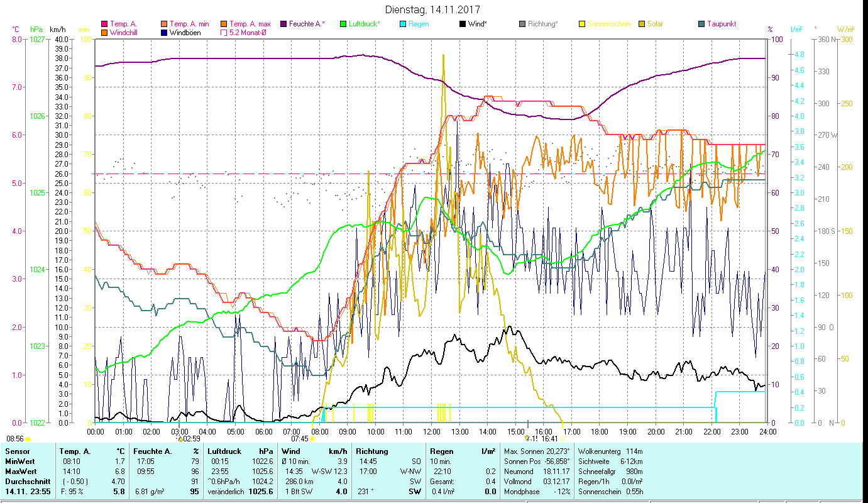Click the sunrise marker at 07:45
The image size is (868, 503).
tap(312, 439)
